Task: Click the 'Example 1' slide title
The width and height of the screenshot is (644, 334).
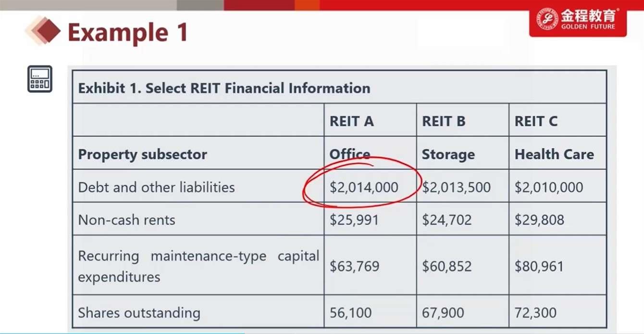Action: (x=127, y=33)
